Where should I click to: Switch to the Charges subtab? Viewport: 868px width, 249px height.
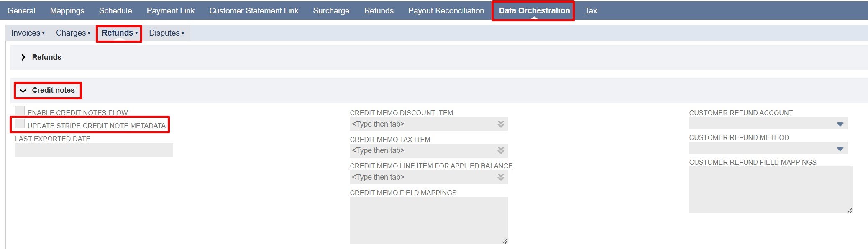coord(71,33)
